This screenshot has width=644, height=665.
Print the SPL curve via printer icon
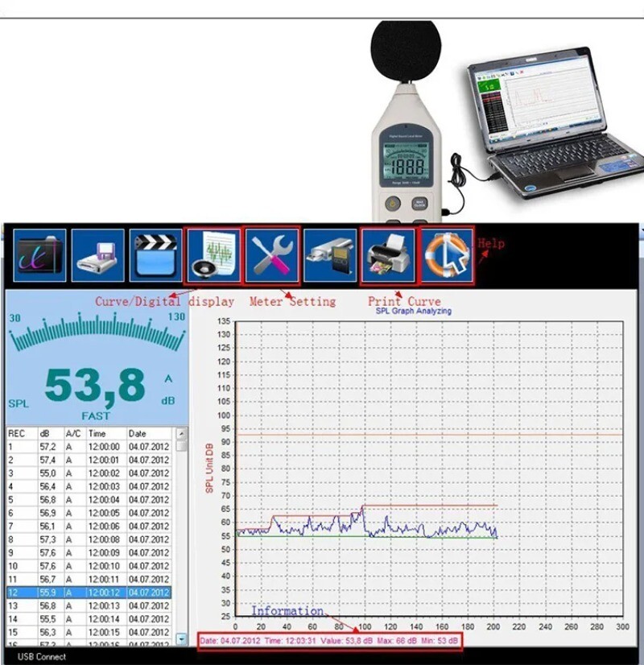(389, 254)
